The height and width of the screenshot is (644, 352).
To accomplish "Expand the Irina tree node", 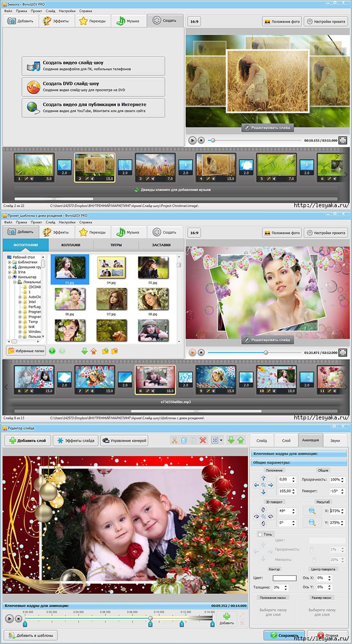I will (x=9, y=272).
